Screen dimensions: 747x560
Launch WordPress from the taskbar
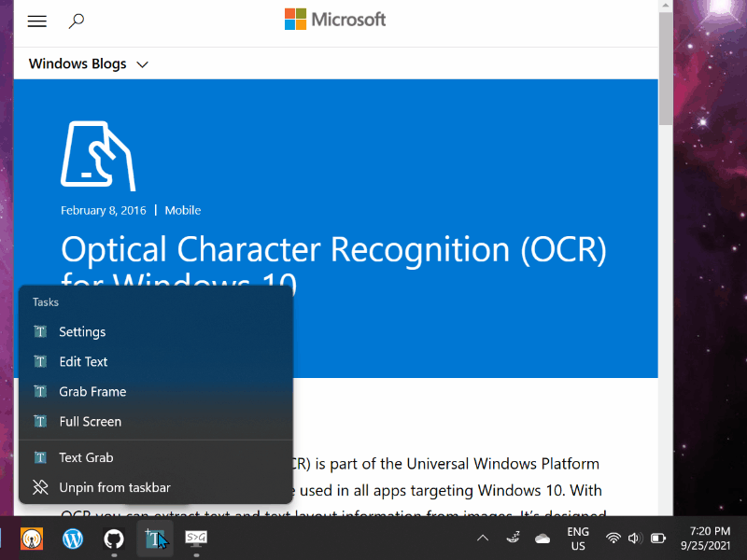coord(73,538)
